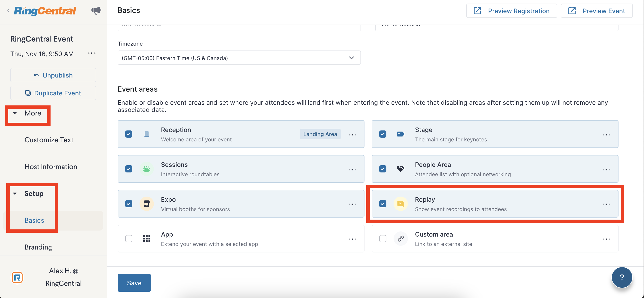Open the Timezone dropdown

239,58
